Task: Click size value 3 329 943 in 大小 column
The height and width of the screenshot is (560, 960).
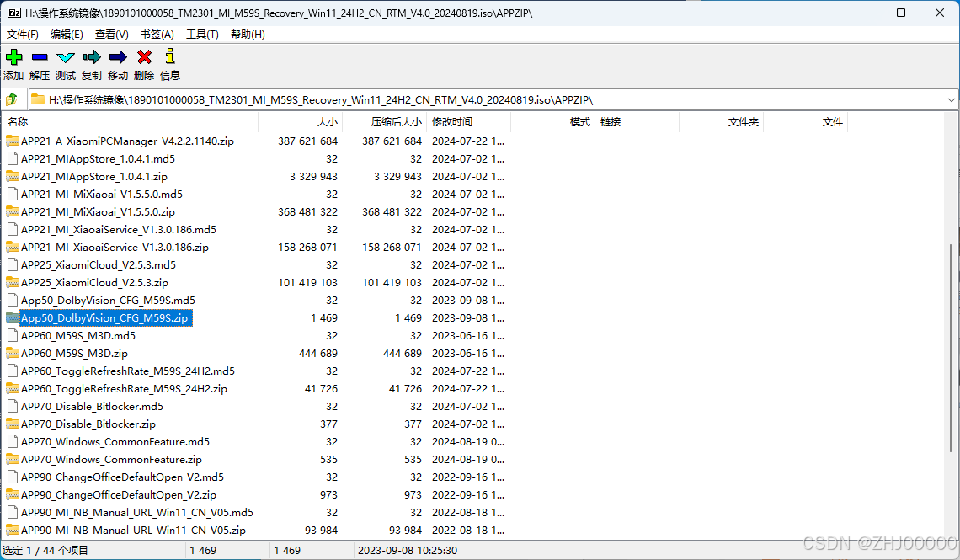Action: pyautogui.click(x=313, y=176)
